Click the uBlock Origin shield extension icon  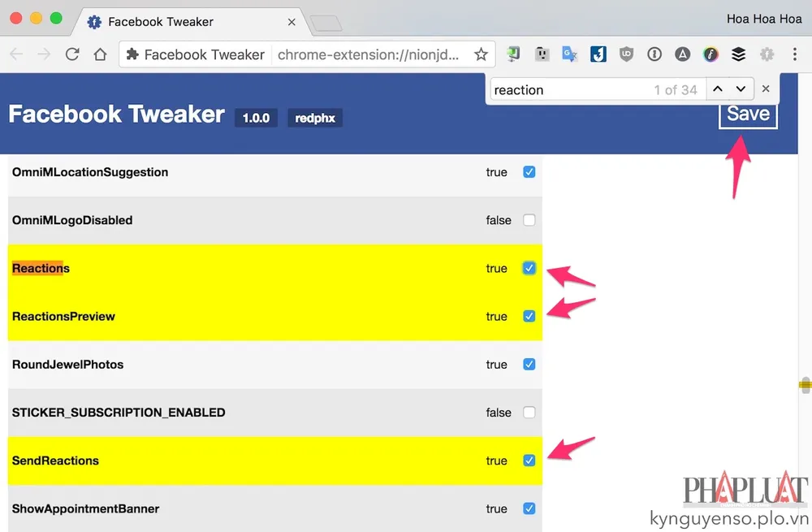coord(624,54)
